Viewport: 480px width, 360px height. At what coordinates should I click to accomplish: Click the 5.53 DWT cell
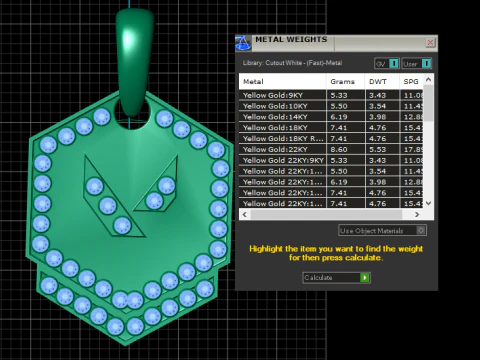coord(382,149)
